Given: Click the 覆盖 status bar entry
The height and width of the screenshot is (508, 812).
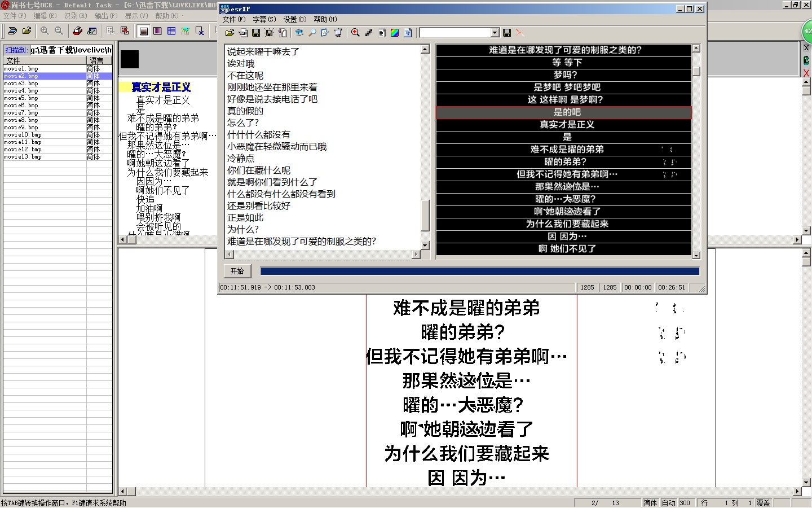Looking at the screenshot, I should pos(763,503).
